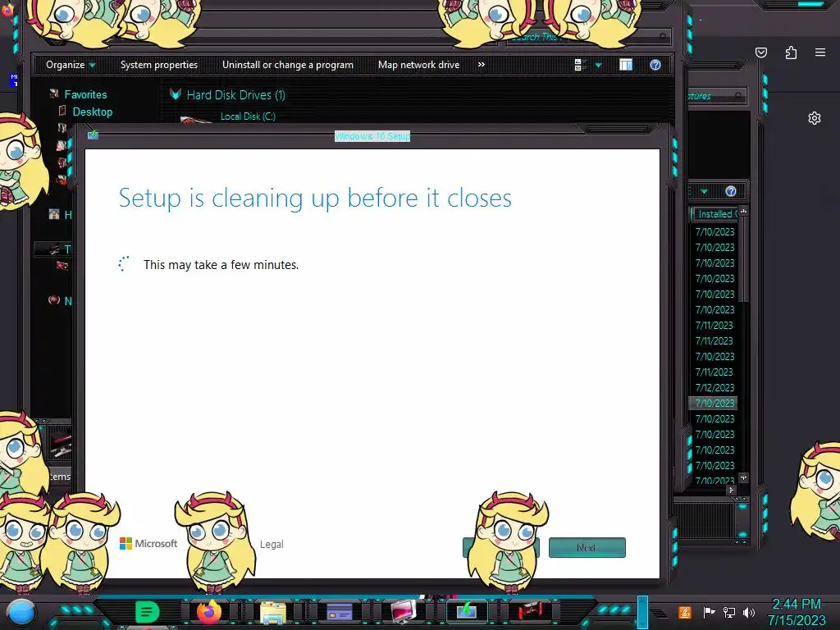Image resolution: width=840 pixels, height=630 pixels.
Task: Open Uninstall or change a program
Action: point(288,65)
